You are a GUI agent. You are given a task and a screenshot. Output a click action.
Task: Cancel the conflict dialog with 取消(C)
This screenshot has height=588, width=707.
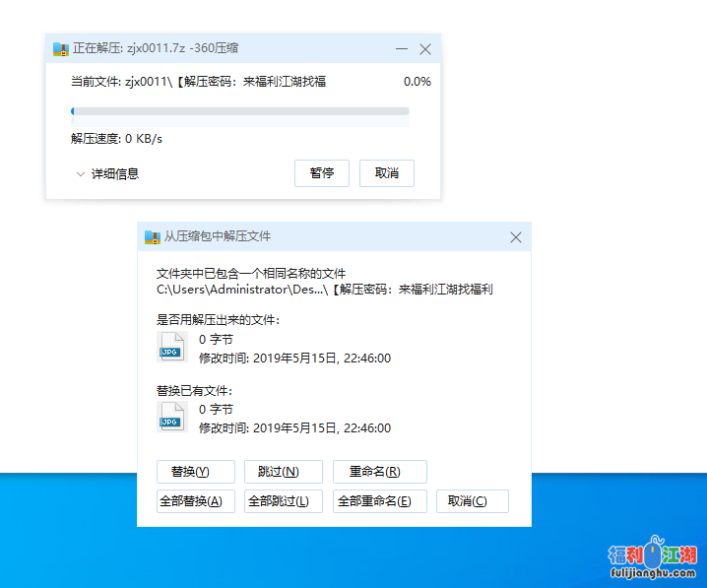tap(472, 501)
